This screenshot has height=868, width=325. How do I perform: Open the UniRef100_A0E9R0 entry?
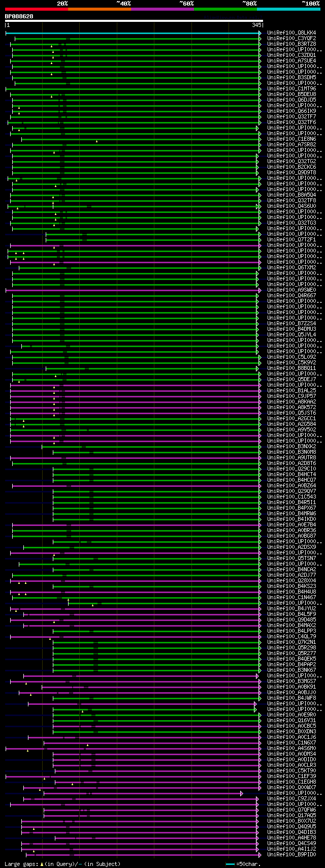tap(291, 715)
